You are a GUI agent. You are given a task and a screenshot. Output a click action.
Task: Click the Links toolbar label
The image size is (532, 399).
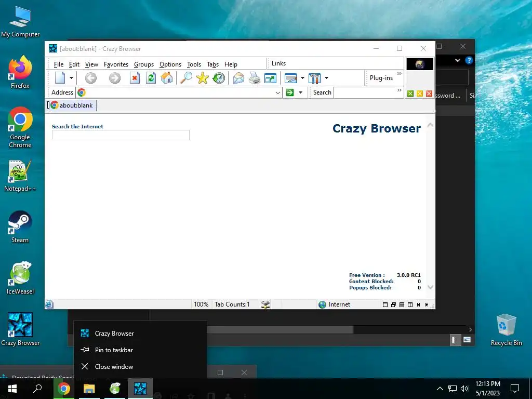[278, 63]
